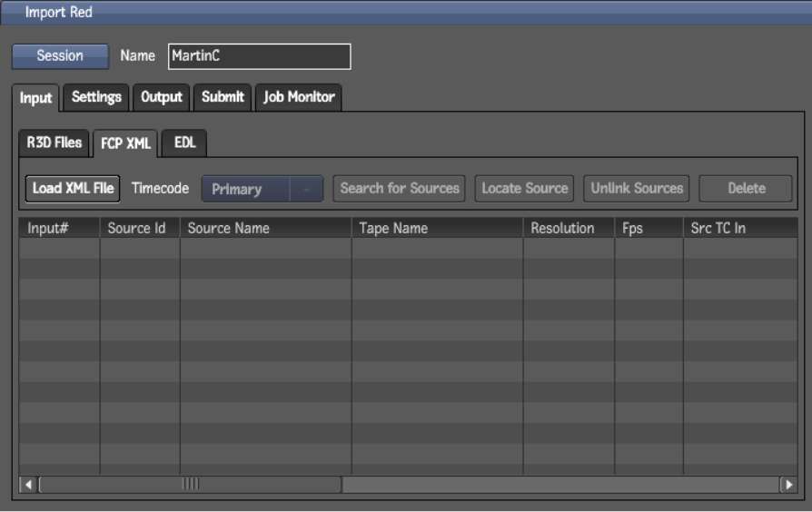The height and width of the screenshot is (512, 812).
Task: Expand the Timecode Primary dropdown
Action: point(262,189)
